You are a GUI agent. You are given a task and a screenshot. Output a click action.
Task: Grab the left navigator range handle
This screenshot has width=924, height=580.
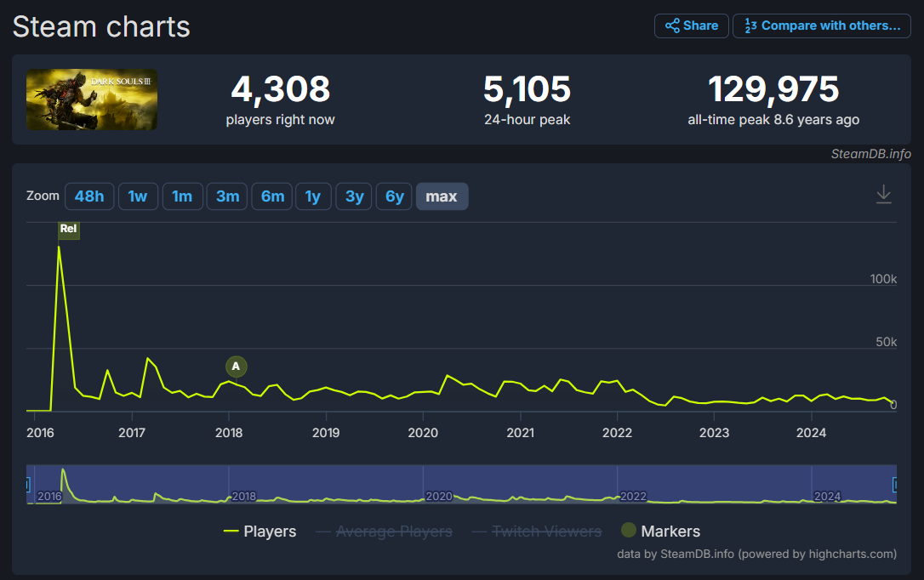pyautogui.click(x=27, y=485)
